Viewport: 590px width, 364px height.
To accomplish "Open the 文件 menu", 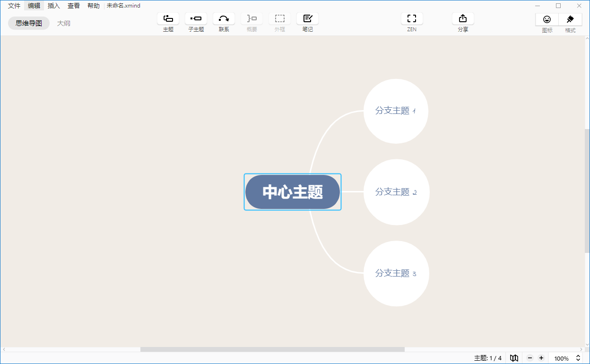I will click(14, 6).
